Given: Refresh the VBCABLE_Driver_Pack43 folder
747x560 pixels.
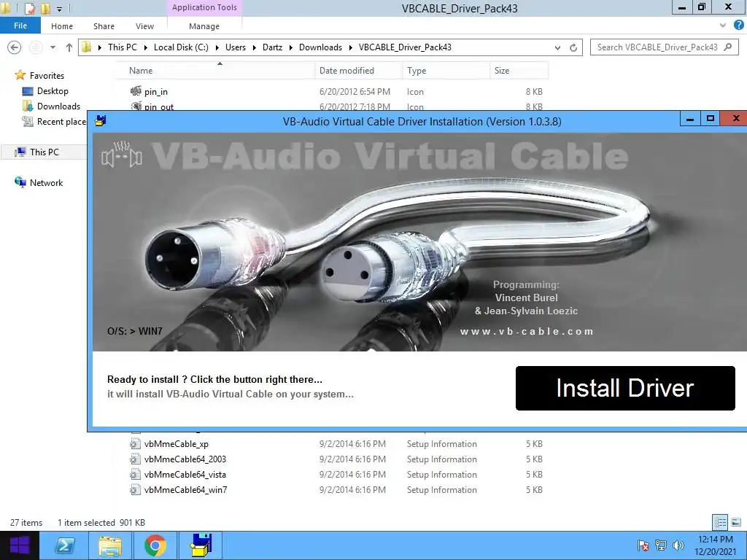Looking at the screenshot, I should pyautogui.click(x=573, y=47).
